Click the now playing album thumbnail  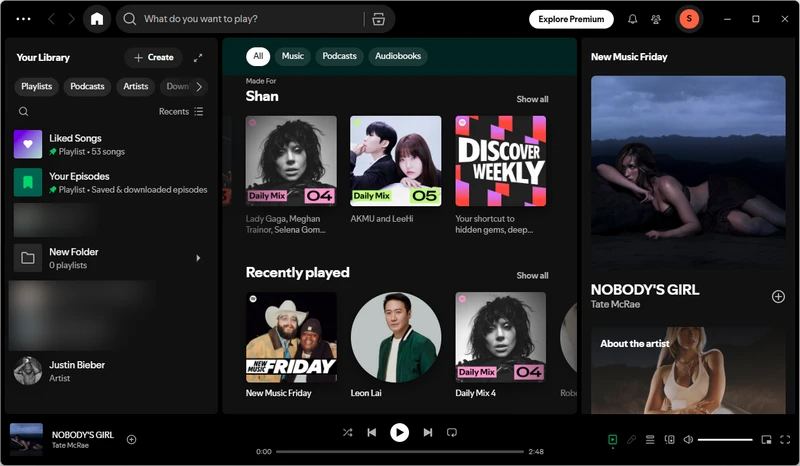click(x=26, y=439)
